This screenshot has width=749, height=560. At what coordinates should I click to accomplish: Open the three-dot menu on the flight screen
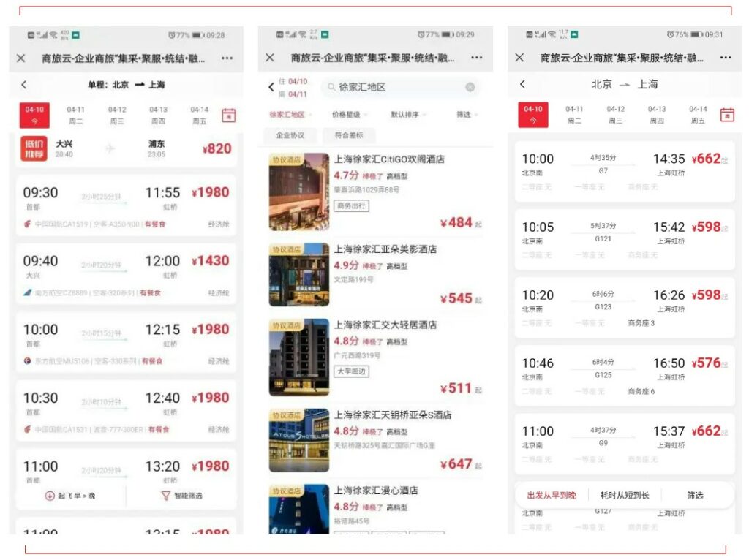click(227, 58)
